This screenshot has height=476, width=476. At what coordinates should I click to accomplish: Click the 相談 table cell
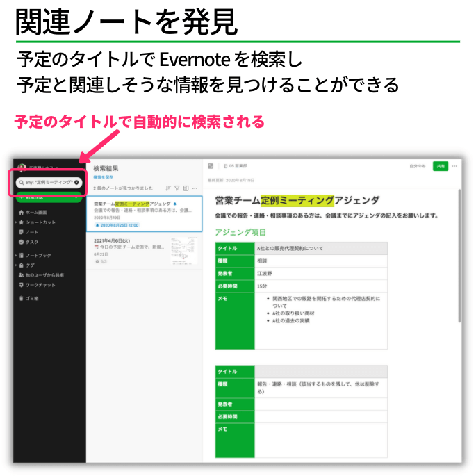(321, 261)
